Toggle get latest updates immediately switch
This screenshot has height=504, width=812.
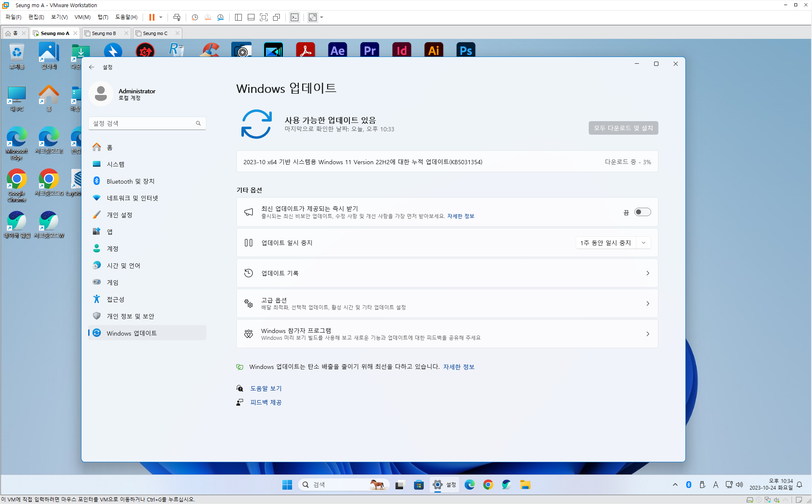click(642, 212)
